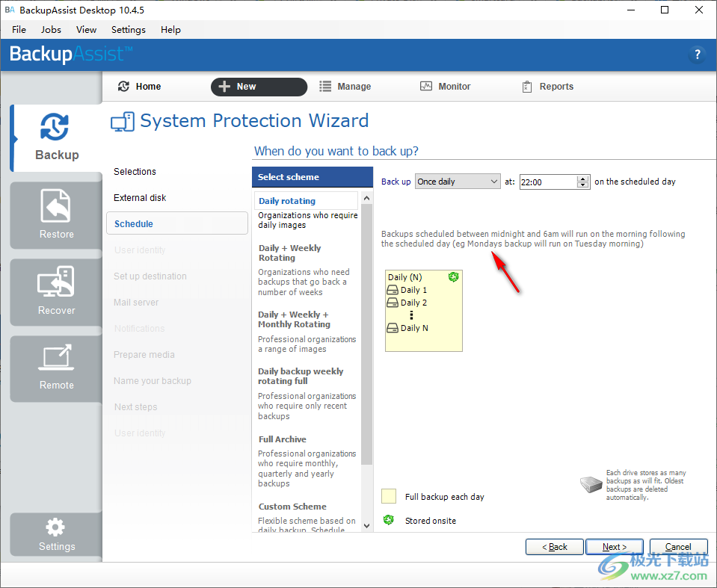
Task: Click the Home refresh icon
Action: tap(123, 87)
